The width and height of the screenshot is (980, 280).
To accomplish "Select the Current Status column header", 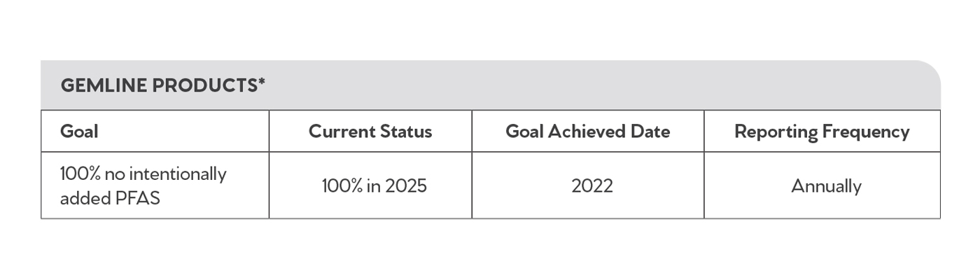I will tap(370, 131).
